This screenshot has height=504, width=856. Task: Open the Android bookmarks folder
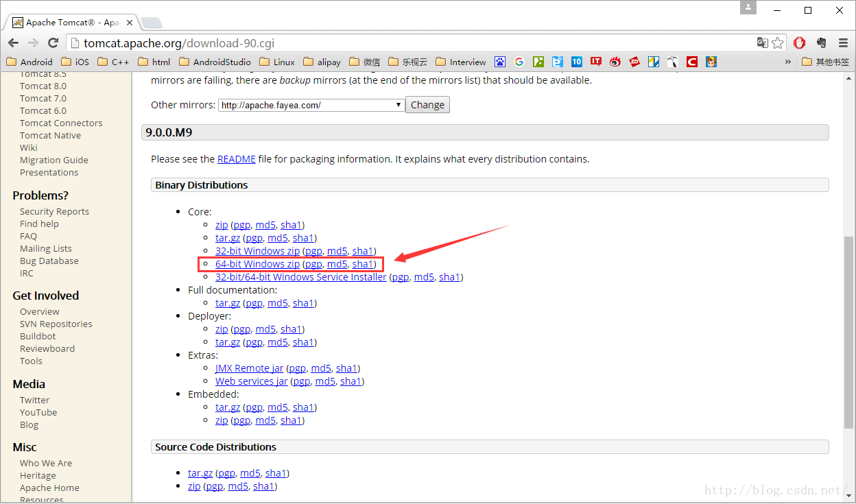pyautogui.click(x=29, y=62)
